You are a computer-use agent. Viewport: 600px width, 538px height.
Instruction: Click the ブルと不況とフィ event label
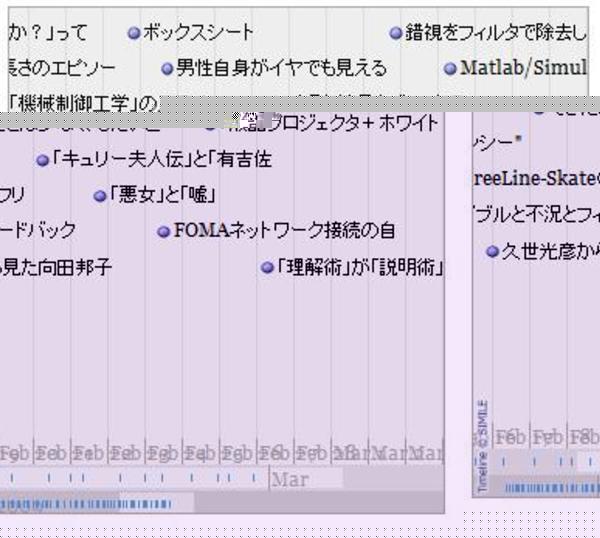535,214
